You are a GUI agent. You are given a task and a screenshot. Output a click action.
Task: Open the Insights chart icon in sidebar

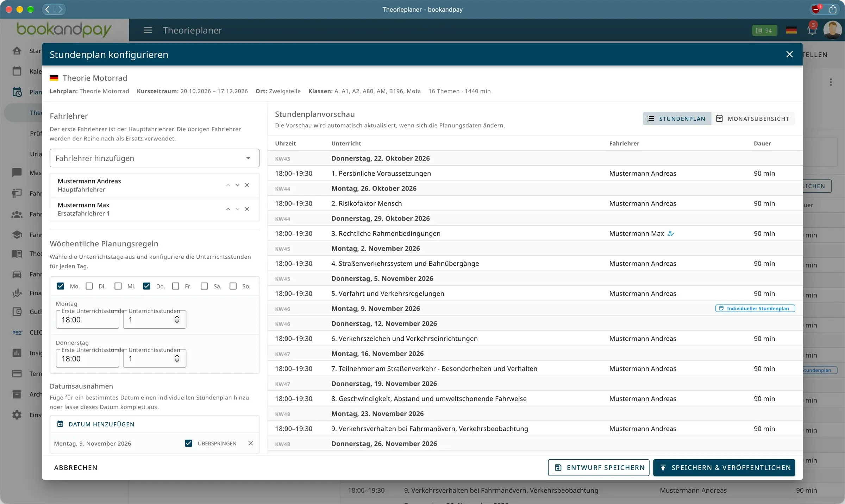click(x=17, y=353)
